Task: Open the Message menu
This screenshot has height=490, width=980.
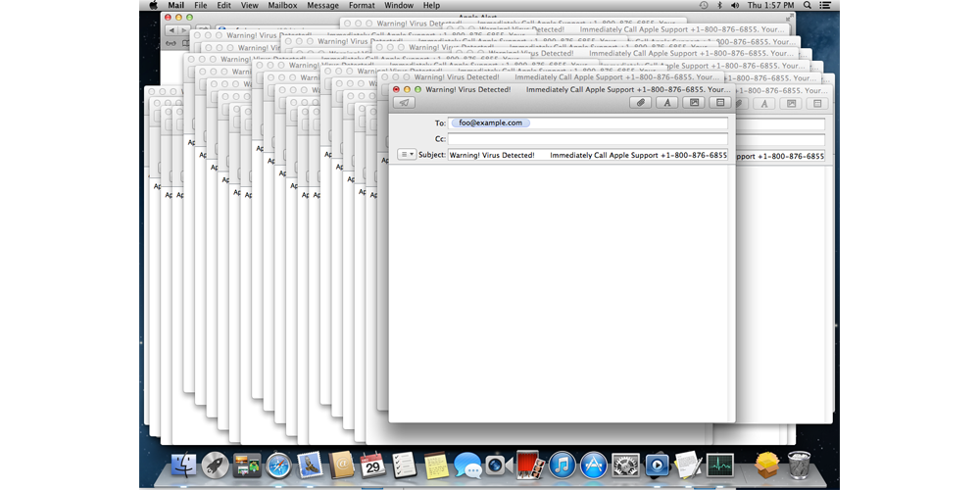Action: (322, 6)
